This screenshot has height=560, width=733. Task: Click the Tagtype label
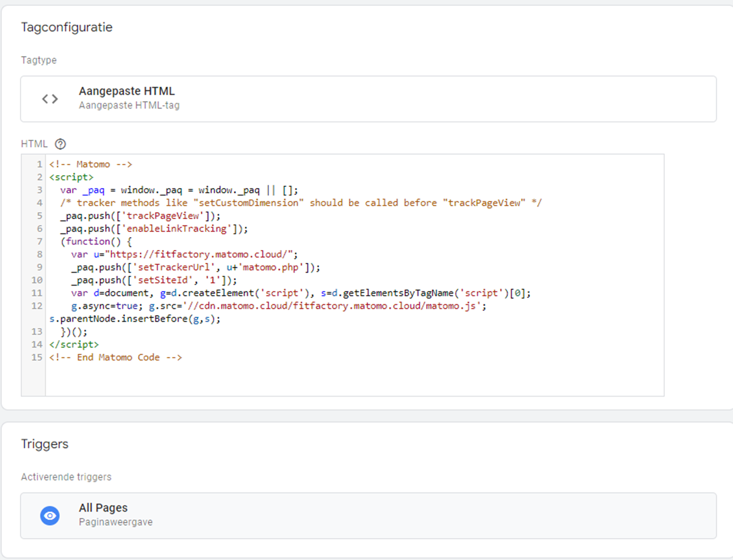click(x=39, y=60)
